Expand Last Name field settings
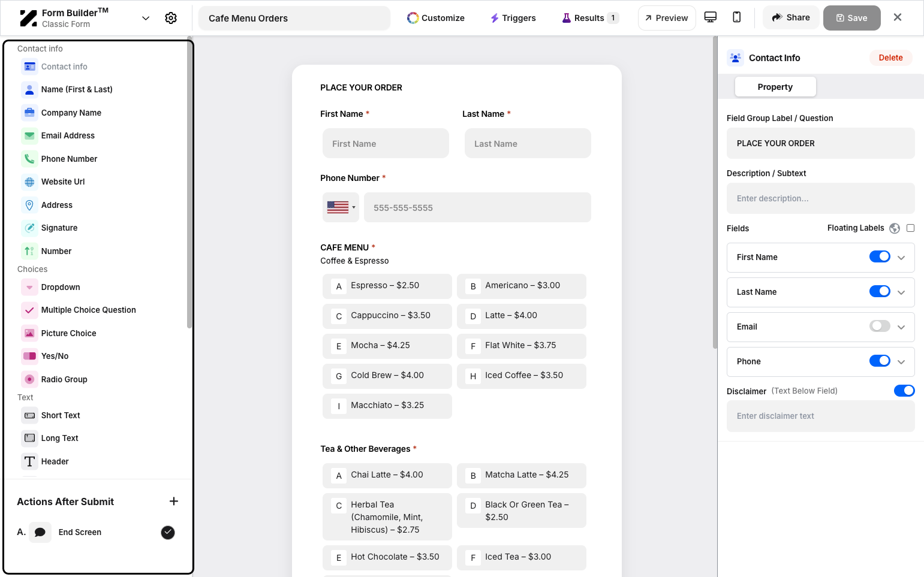Viewport: 924px width, 577px height. coord(901,292)
